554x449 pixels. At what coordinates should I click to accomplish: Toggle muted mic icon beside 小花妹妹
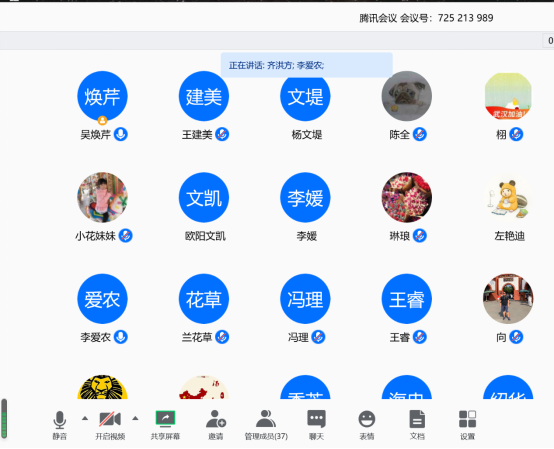pos(125,236)
